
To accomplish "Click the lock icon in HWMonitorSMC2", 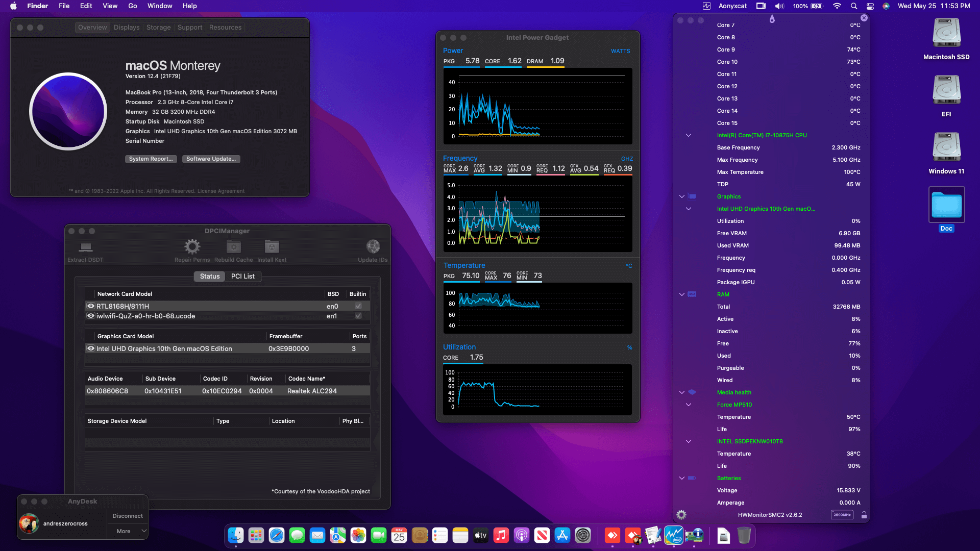I will coord(864,515).
